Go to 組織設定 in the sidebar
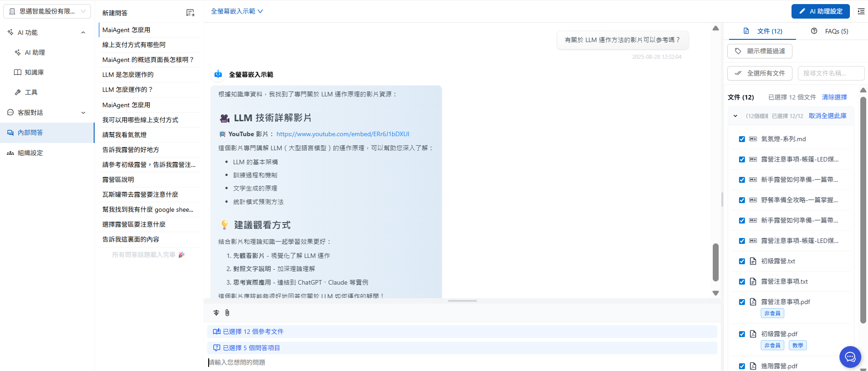Viewport: 868px width, 371px height. click(30, 153)
